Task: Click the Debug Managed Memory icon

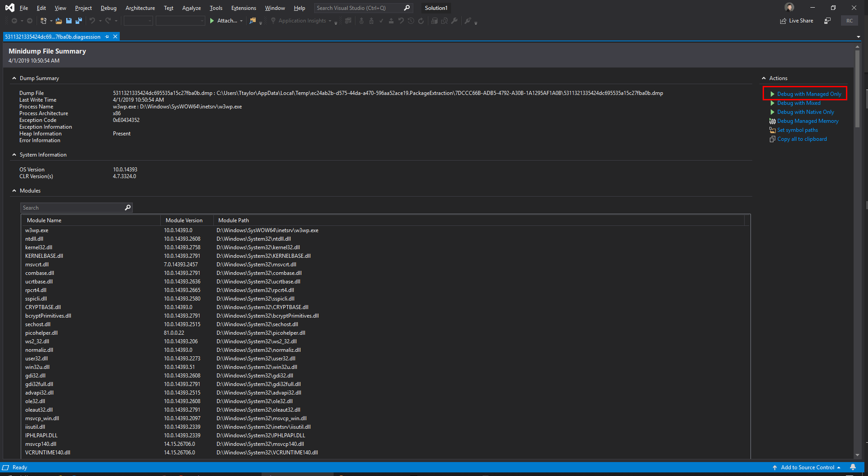Action: coord(773,121)
